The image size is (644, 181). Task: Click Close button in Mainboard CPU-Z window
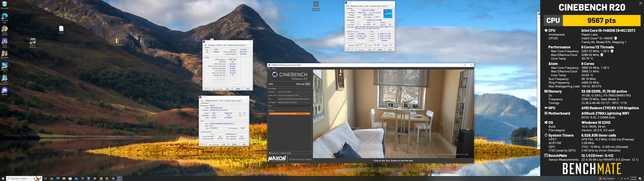click(x=244, y=144)
